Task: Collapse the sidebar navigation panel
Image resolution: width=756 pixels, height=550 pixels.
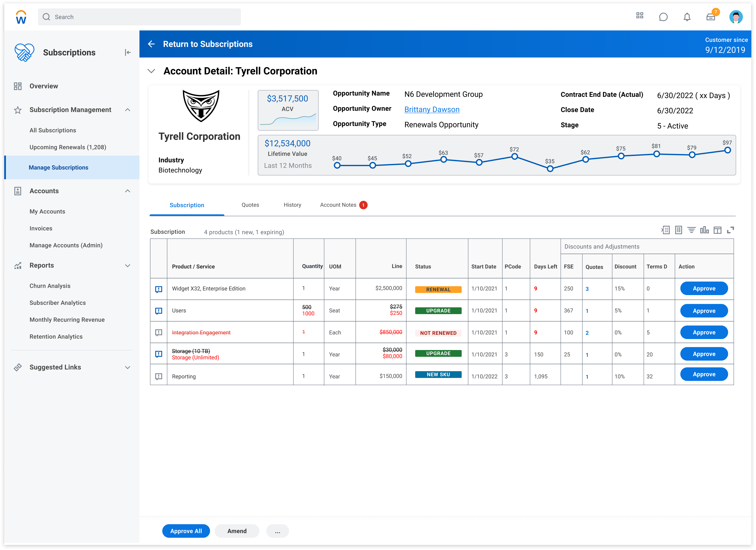Action: click(x=128, y=52)
